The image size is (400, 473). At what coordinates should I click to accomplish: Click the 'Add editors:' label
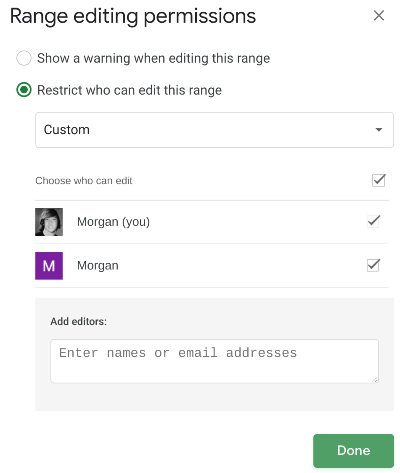78,322
